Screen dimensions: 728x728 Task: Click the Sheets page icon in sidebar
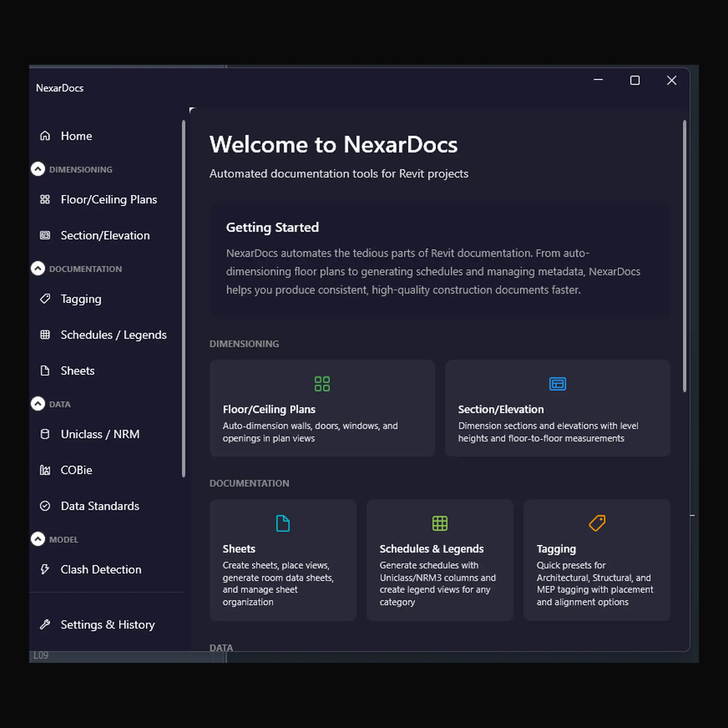point(45,371)
